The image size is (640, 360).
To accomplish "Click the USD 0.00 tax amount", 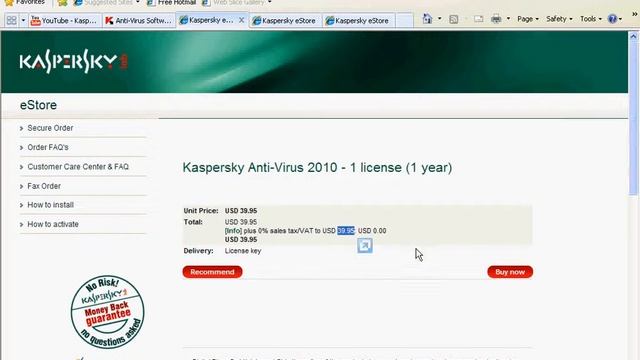I will [x=372, y=231].
